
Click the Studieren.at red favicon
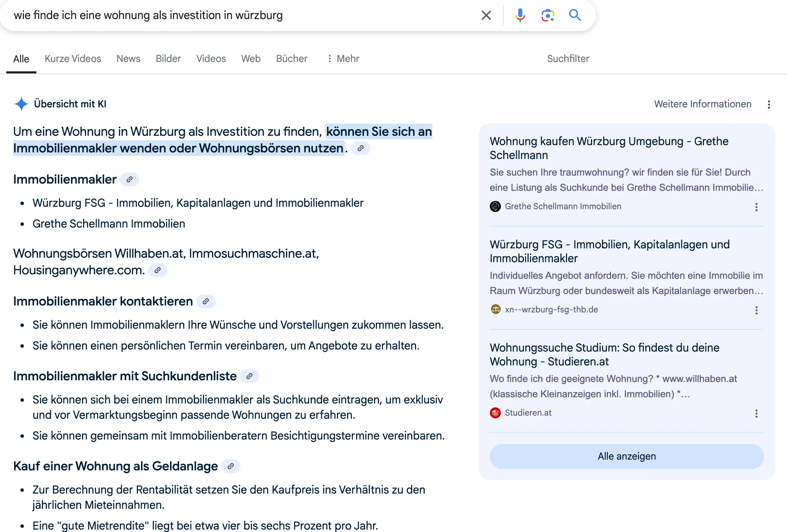pos(495,413)
